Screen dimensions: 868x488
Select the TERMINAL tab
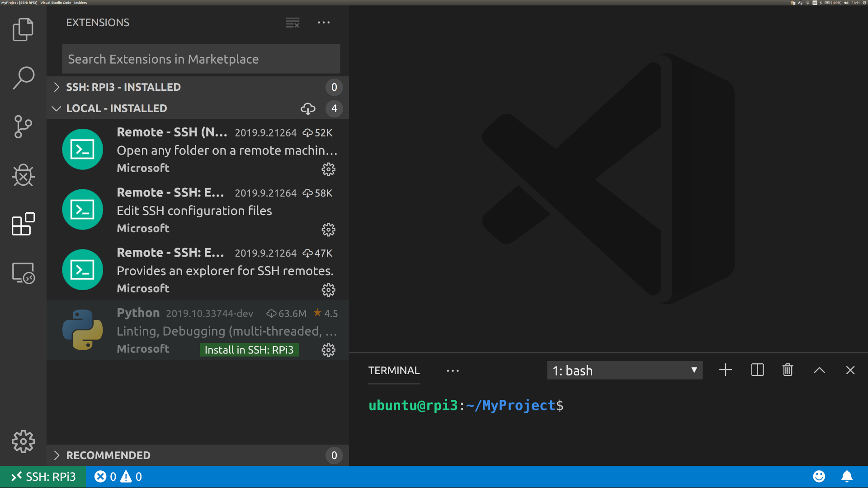pos(394,371)
